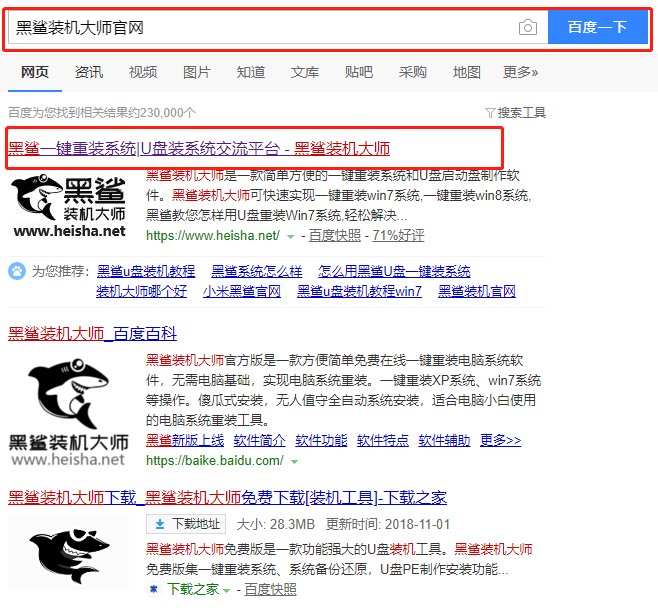Open the 知道 tab
This screenshot has height=611, width=658.
click(x=251, y=72)
